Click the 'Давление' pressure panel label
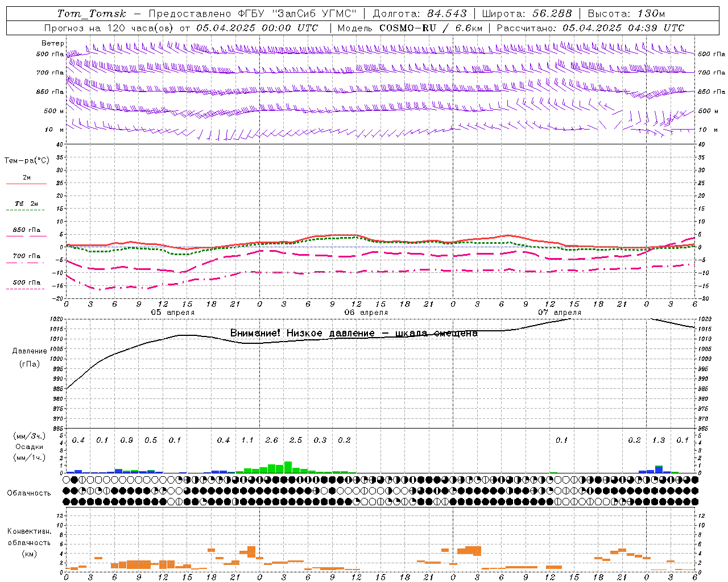Image resolution: width=728 pixels, height=582 pixels. tap(30, 351)
